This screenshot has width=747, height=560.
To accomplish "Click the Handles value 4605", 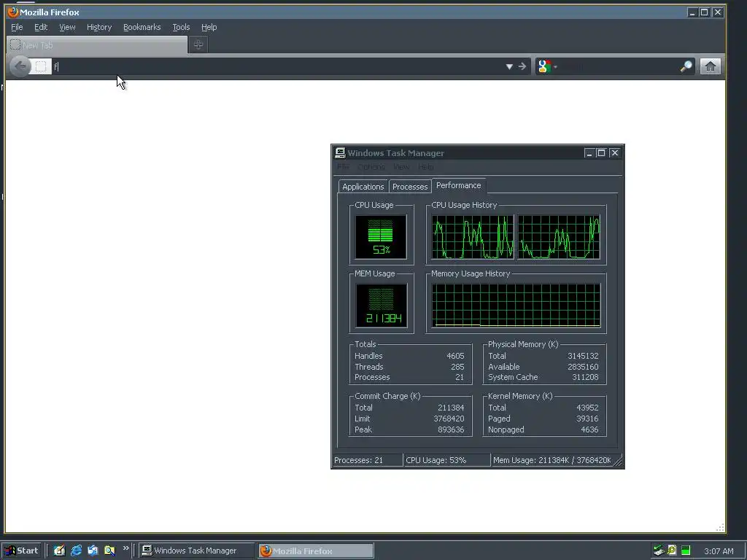I will click(455, 356).
